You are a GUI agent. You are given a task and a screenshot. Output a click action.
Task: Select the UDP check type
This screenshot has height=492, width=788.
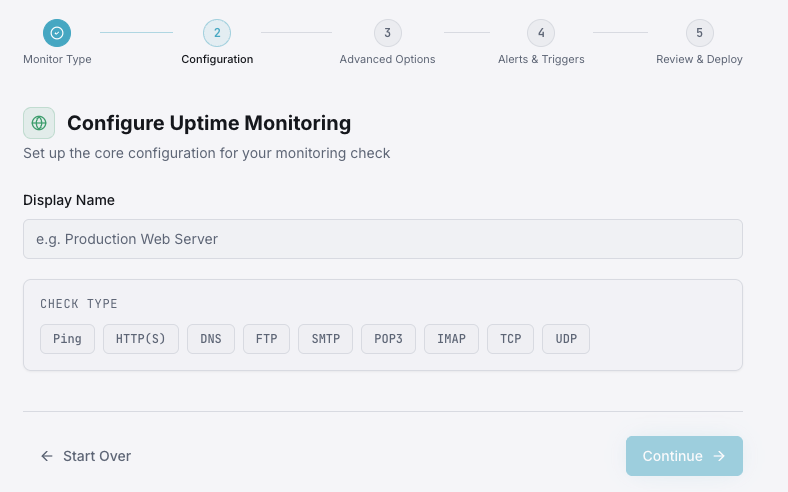click(566, 339)
